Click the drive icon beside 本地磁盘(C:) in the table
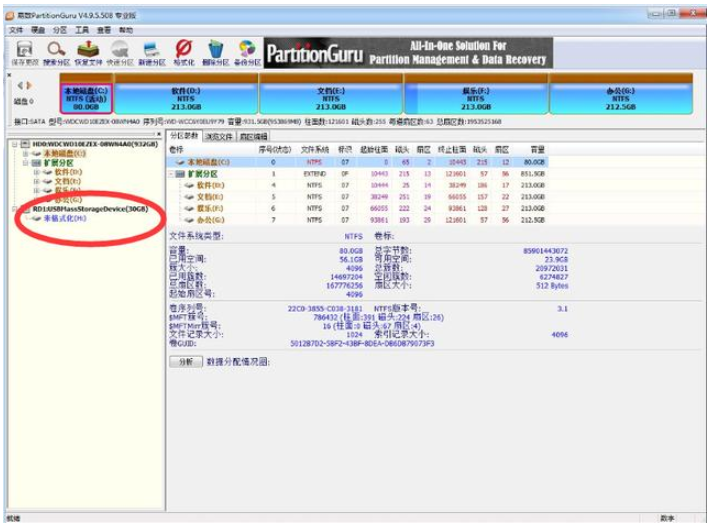Image resolution: width=710 pixels, height=523 pixels. pos(180,162)
